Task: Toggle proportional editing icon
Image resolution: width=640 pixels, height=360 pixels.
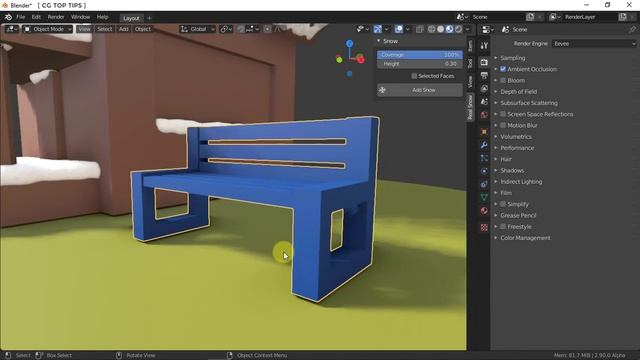Action: pos(267,29)
